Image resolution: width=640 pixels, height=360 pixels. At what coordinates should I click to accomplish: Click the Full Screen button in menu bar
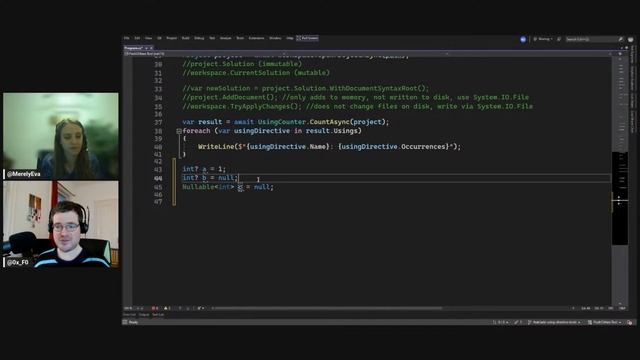coord(307,38)
